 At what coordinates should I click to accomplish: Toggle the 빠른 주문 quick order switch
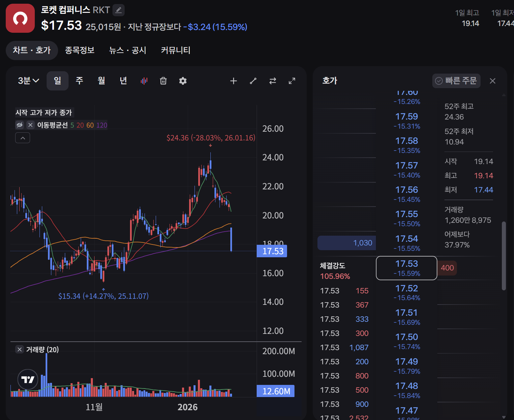click(x=456, y=81)
